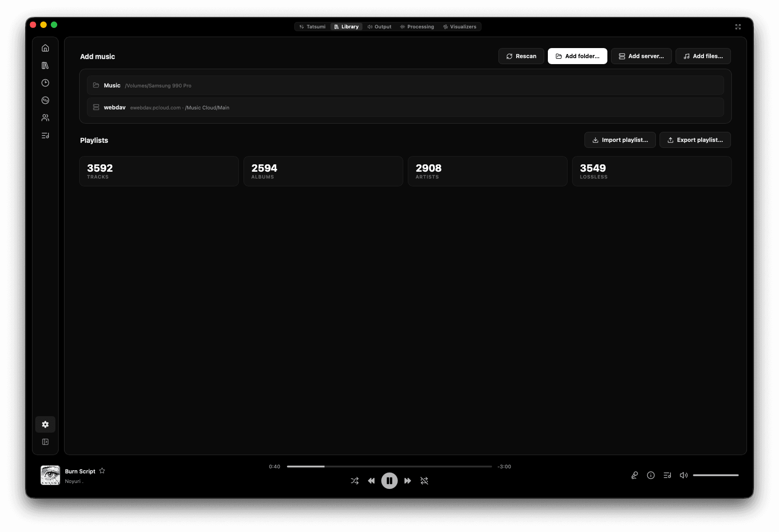The image size is (779, 532).
Task: Click the 2594 Albums stat card
Action: (x=323, y=171)
